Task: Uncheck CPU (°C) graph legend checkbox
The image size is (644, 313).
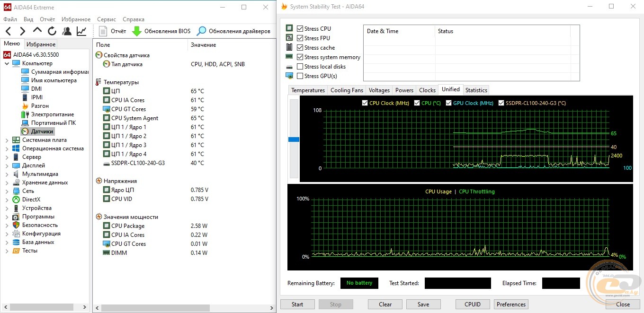Action: pos(417,103)
